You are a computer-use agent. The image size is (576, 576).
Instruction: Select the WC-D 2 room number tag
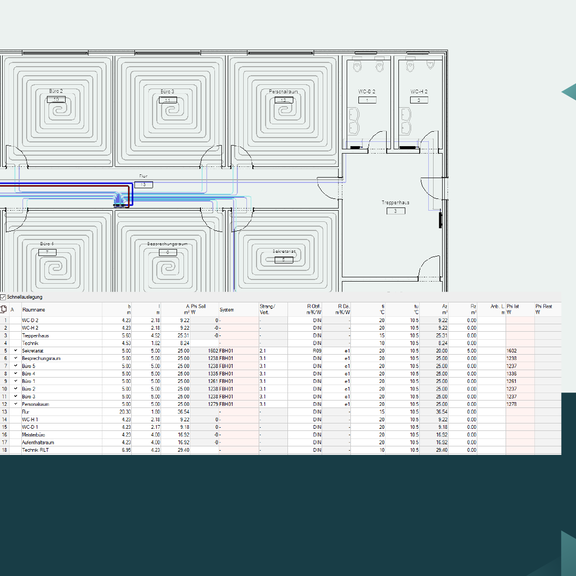coord(367,100)
